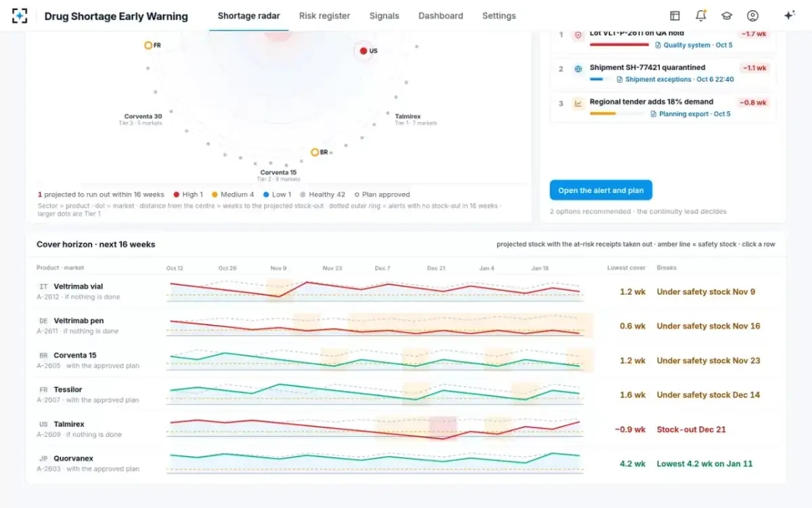This screenshot has height=508, width=812.
Task: Click the 'Medium 4' legend entry
Action: (x=233, y=194)
